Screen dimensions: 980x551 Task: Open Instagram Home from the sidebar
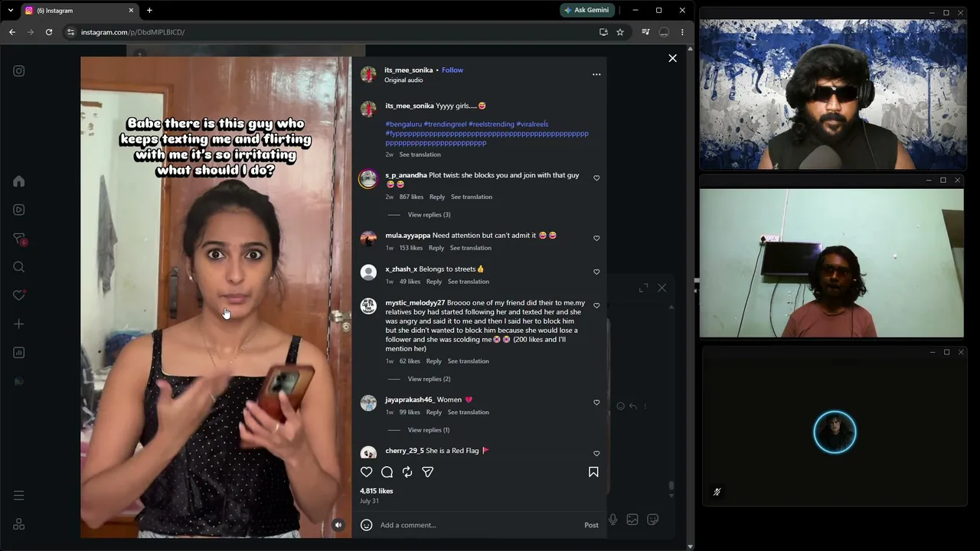[19, 181]
